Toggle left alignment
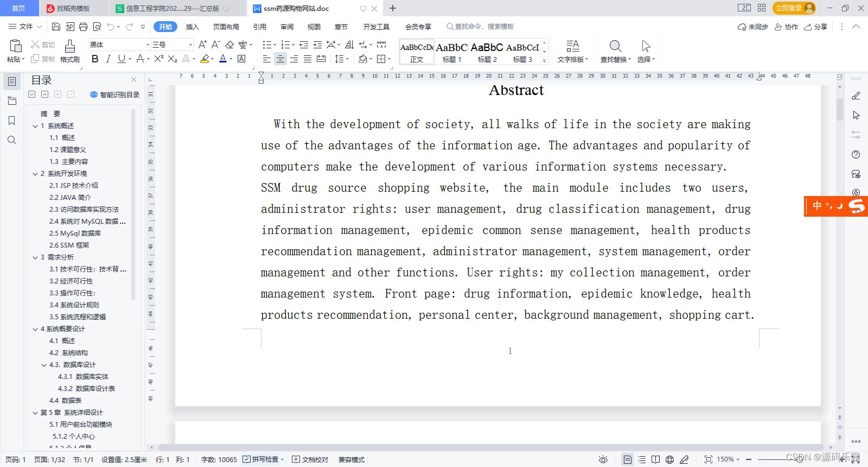The image size is (868, 467). [267, 59]
